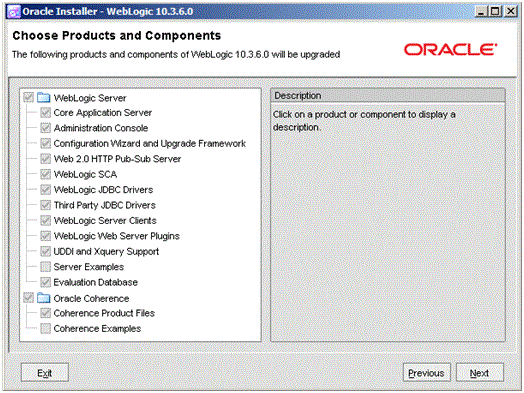This screenshot has width=524, height=393.
Task: Click the Description panel header
Action: pyautogui.click(x=388, y=96)
